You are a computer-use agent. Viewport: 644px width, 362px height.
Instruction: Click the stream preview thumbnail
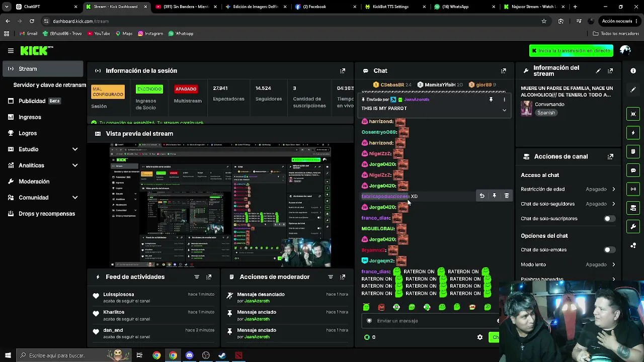(x=220, y=205)
